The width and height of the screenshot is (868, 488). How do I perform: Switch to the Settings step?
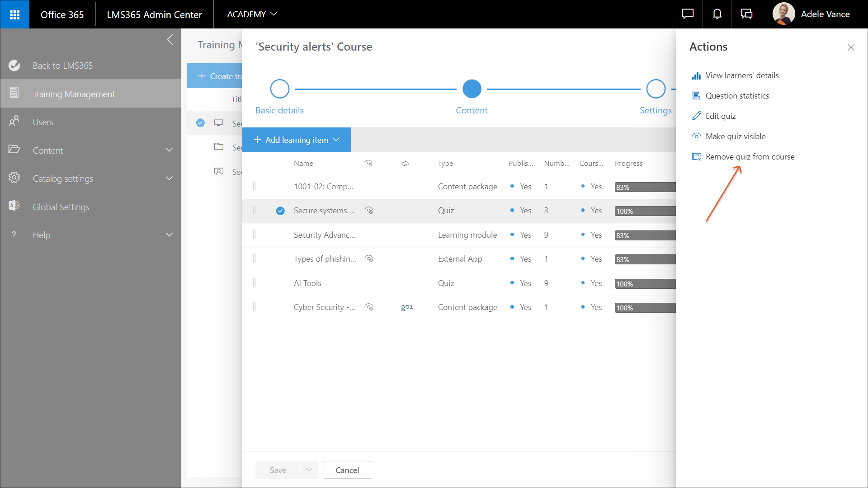coord(656,89)
